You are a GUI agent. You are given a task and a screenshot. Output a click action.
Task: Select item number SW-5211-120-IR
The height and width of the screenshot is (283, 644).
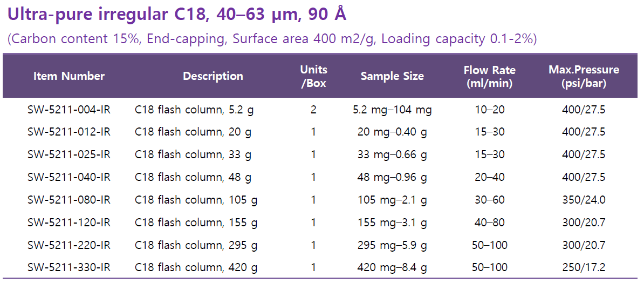coord(69,223)
